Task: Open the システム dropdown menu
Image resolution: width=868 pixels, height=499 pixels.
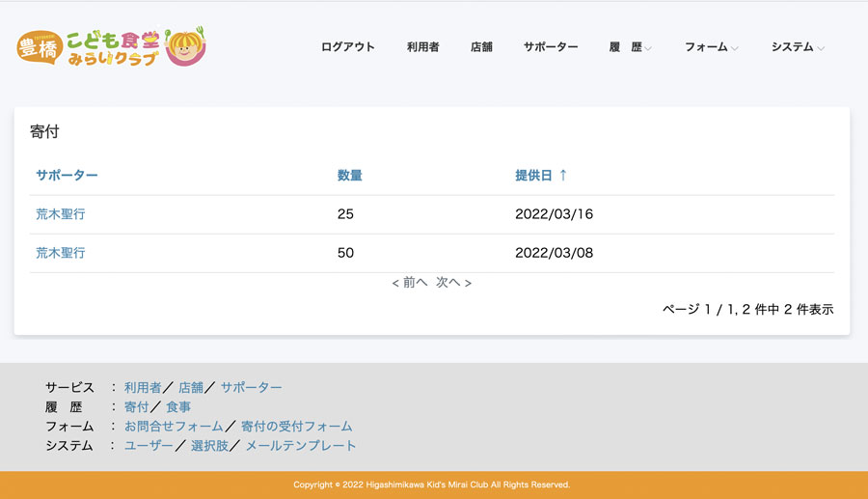Action: 797,46
